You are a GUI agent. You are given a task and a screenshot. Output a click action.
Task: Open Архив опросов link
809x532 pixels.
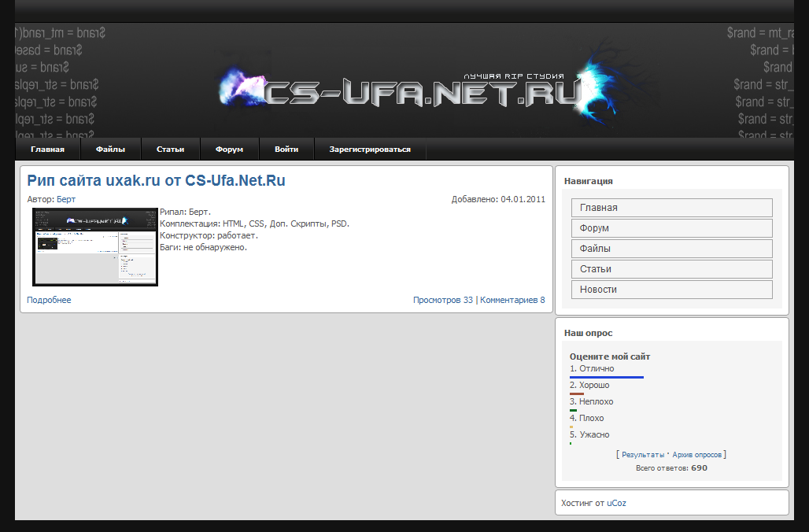click(x=696, y=455)
